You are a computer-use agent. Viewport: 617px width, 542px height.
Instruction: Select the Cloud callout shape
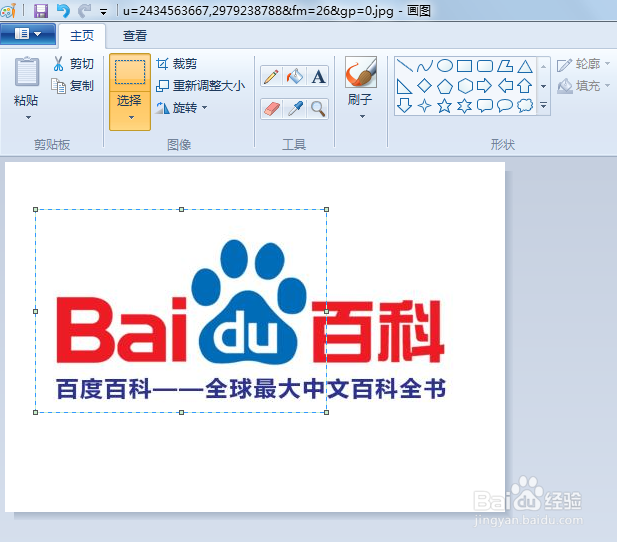click(x=525, y=105)
